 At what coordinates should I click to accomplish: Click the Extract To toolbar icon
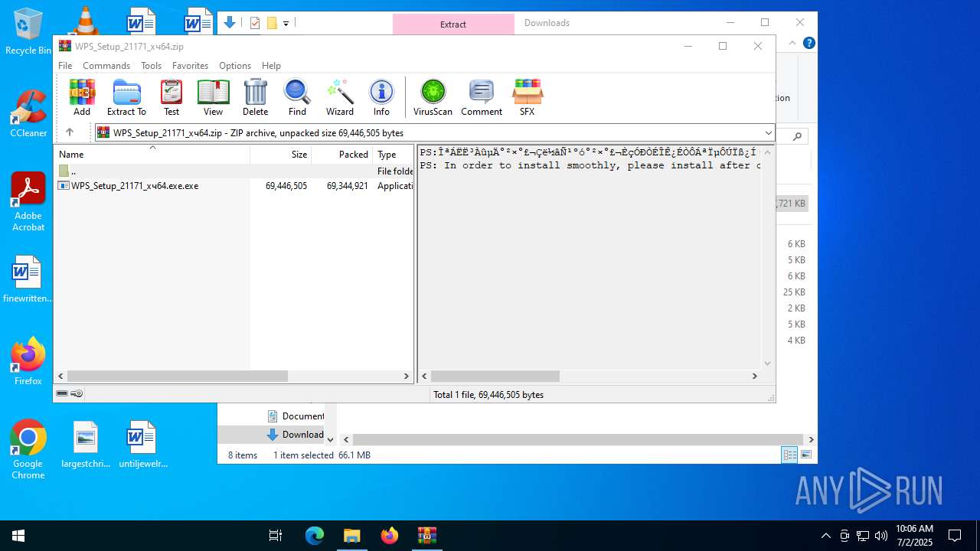pyautogui.click(x=126, y=97)
